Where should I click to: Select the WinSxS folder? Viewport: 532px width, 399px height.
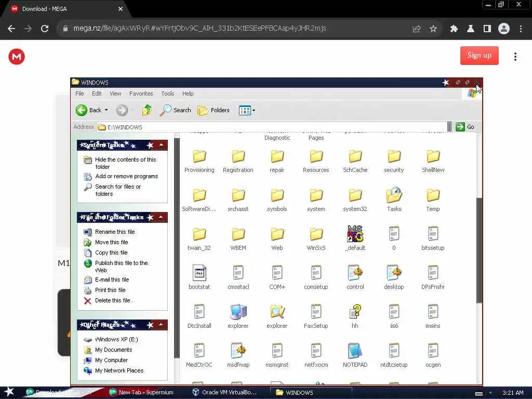(316, 239)
